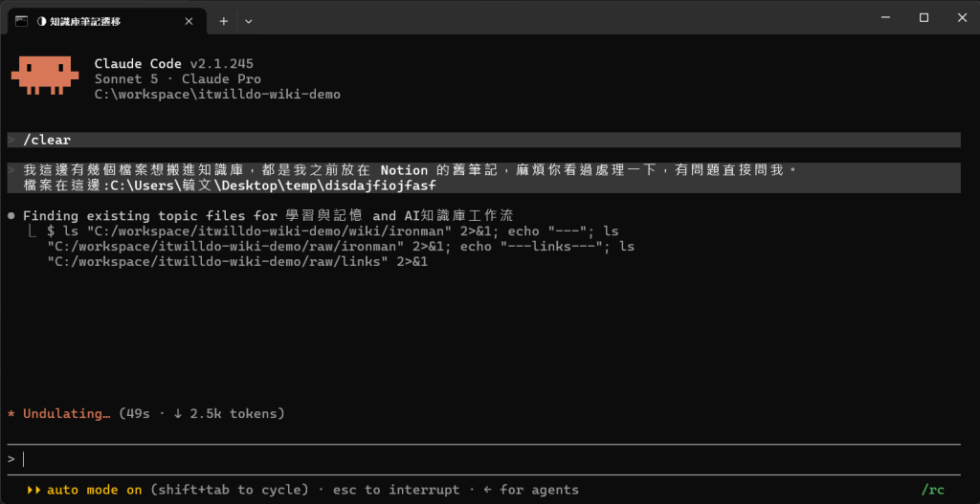Close the 知識庫筆記遷移 tab

[x=189, y=21]
